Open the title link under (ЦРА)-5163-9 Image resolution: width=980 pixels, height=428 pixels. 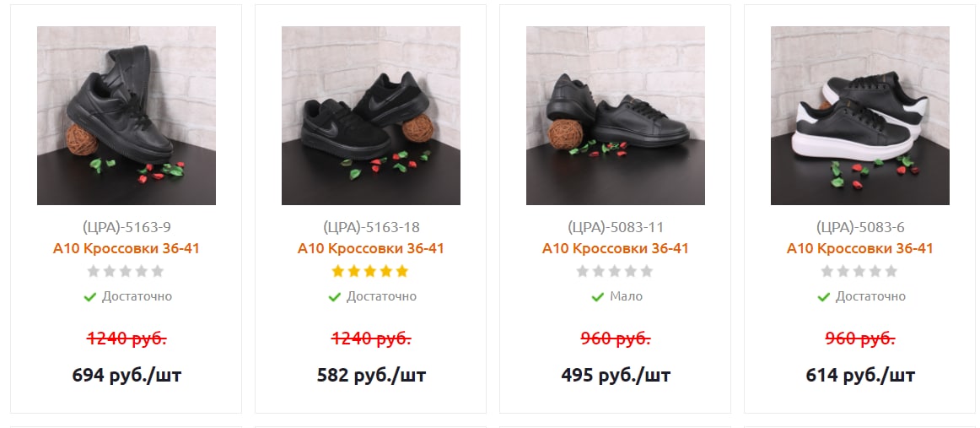pos(127,248)
